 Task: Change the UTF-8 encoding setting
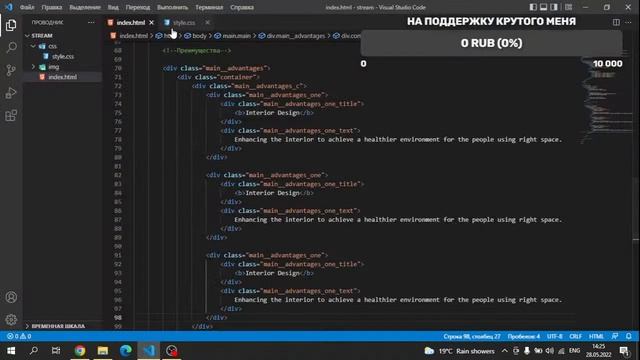554,336
